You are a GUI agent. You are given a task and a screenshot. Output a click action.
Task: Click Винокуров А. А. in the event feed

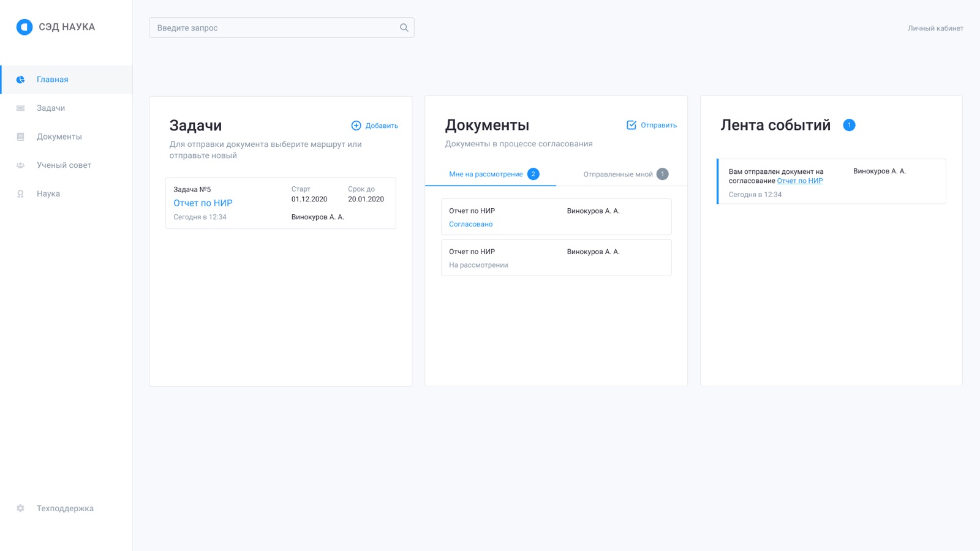tap(879, 171)
